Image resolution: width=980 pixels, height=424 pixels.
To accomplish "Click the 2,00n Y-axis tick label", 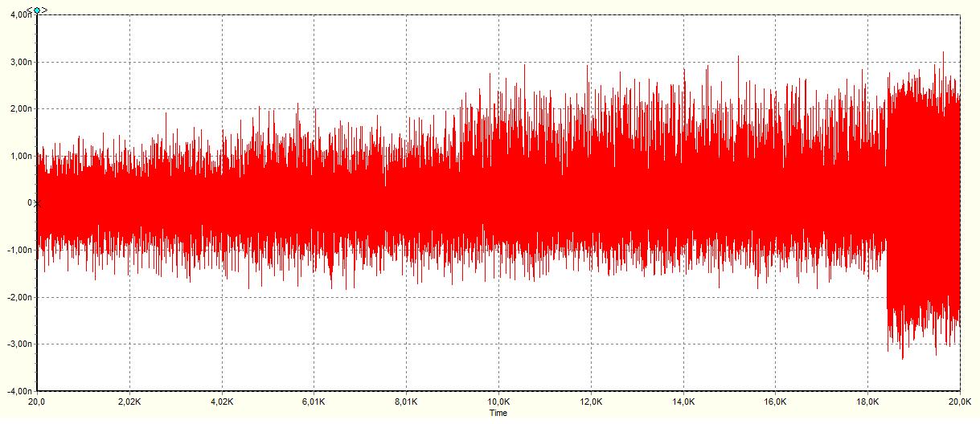I will click(x=18, y=109).
